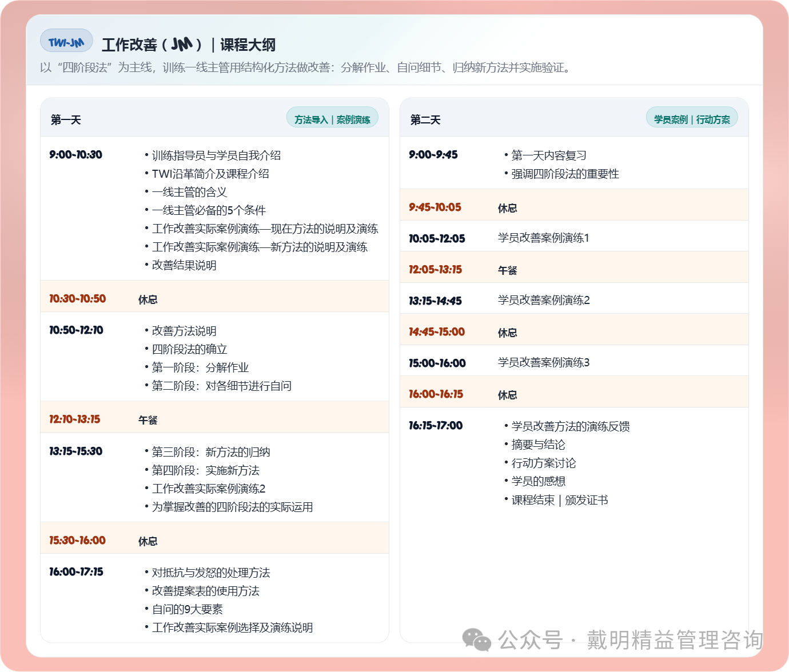Select the 学员案例 | 行动方案 tag
This screenshot has width=789, height=672.
pos(692,119)
